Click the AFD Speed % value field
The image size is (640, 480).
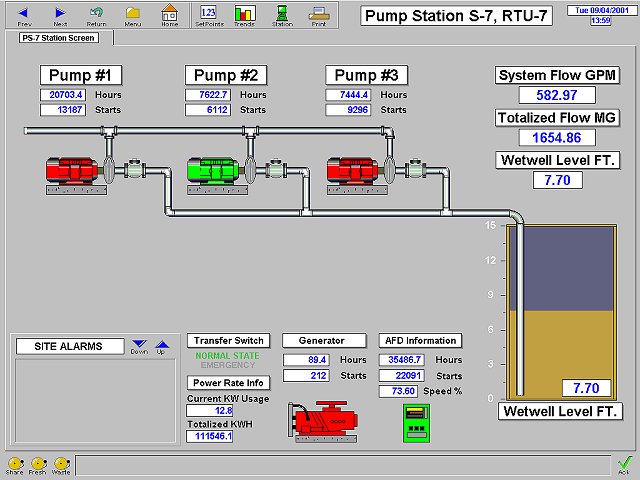(x=397, y=391)
